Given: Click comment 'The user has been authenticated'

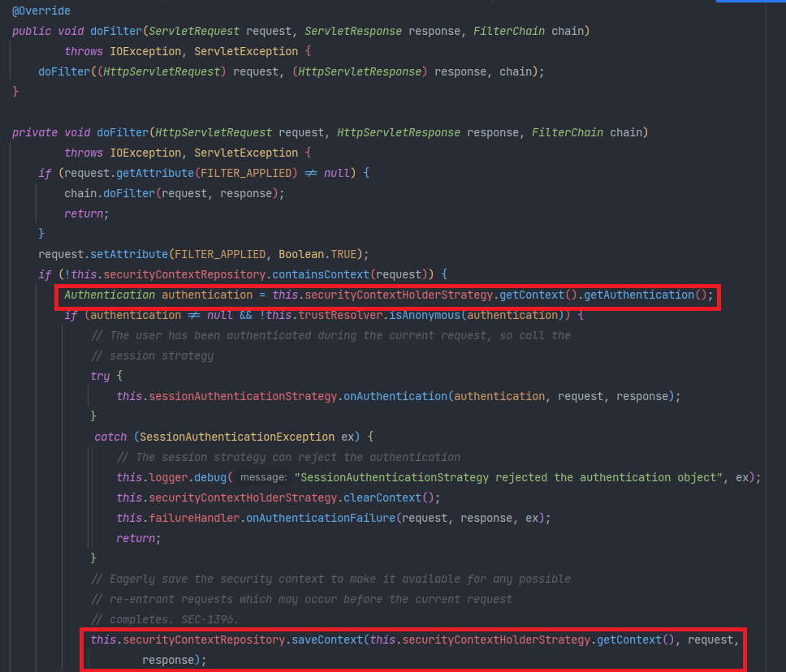Looking at the screenshot, I should pyautogui.click(x=330, y=335).
